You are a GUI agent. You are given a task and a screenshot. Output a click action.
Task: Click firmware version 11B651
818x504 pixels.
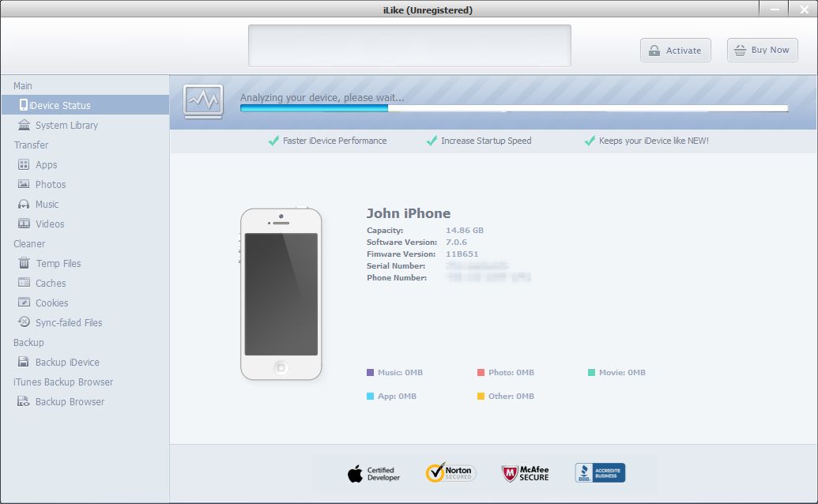coord(462,254)
